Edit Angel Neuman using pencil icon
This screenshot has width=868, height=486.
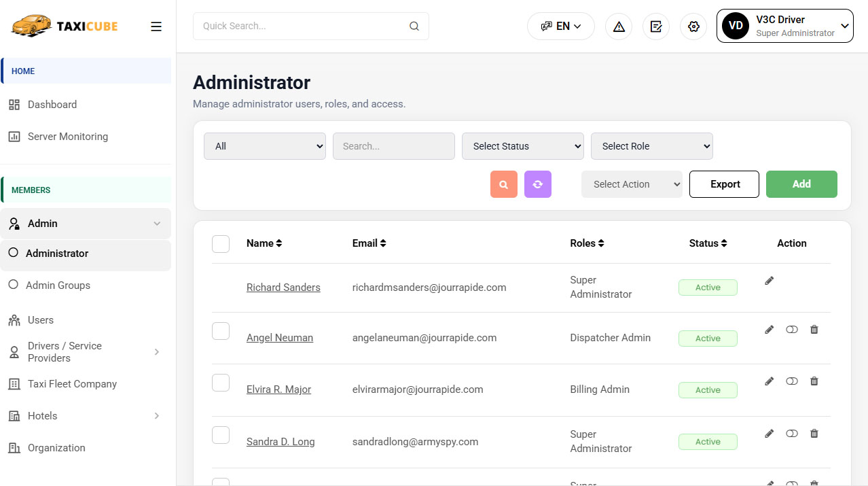[x=770, y=330]
